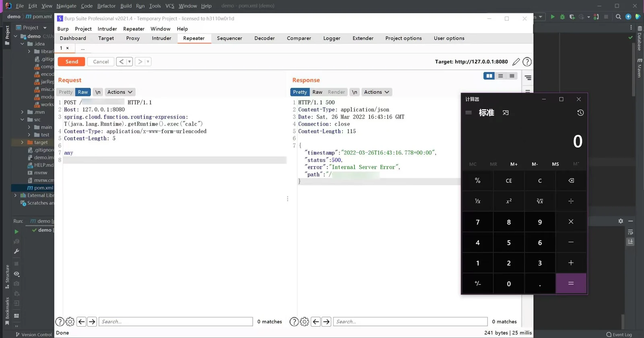Switch request view to Pretty
644x338 pixels.
(x=66, y=92)
